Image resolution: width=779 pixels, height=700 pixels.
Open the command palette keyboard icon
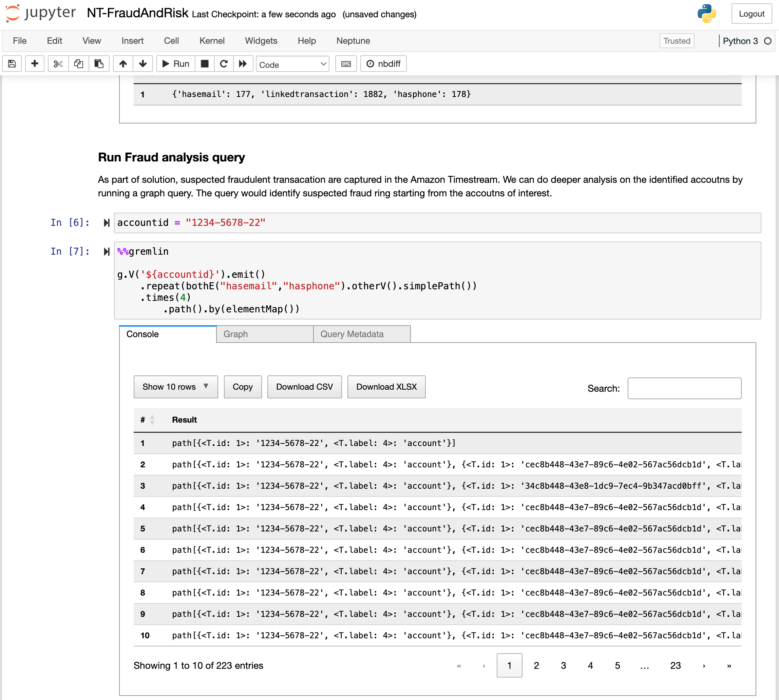tap(346, 64)
